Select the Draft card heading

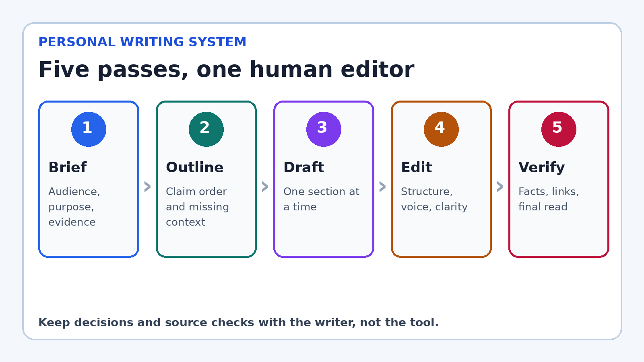pos(304,167)
